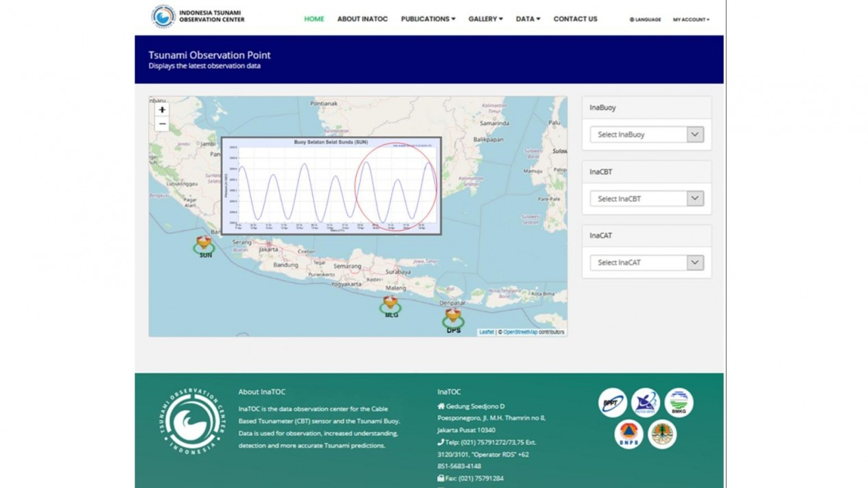Click the Tsunami Observation Point heading
The image size is (868, 488).
(x=210, y=55)
